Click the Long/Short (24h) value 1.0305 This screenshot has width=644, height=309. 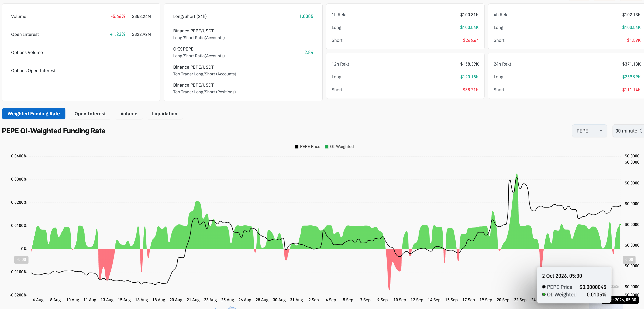[306, 16]
